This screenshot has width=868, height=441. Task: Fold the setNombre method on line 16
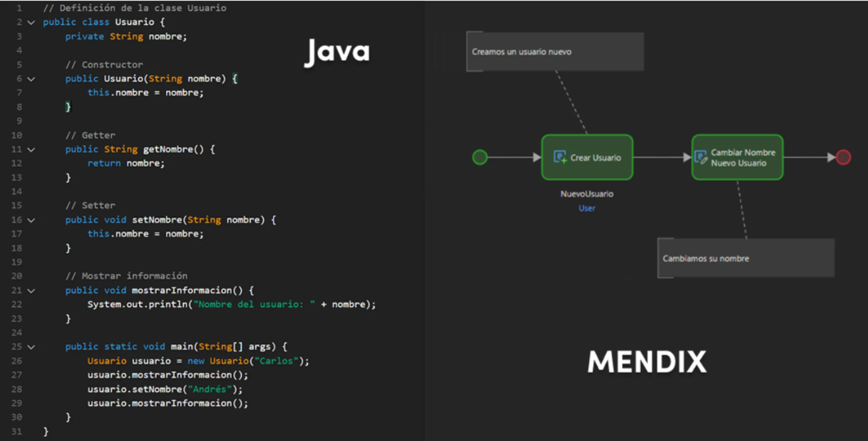[31, 220]
